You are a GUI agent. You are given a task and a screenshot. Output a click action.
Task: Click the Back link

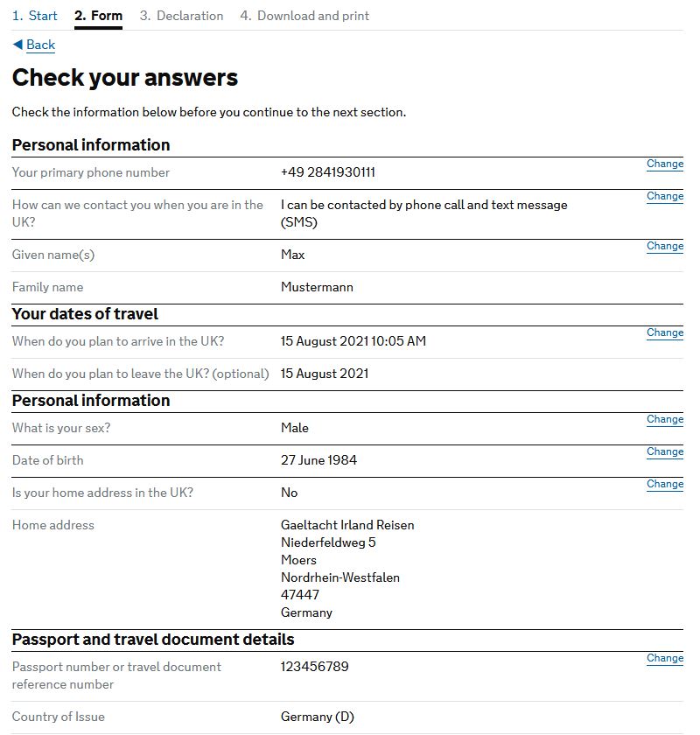pyautogui.click(x=40, y=45)
